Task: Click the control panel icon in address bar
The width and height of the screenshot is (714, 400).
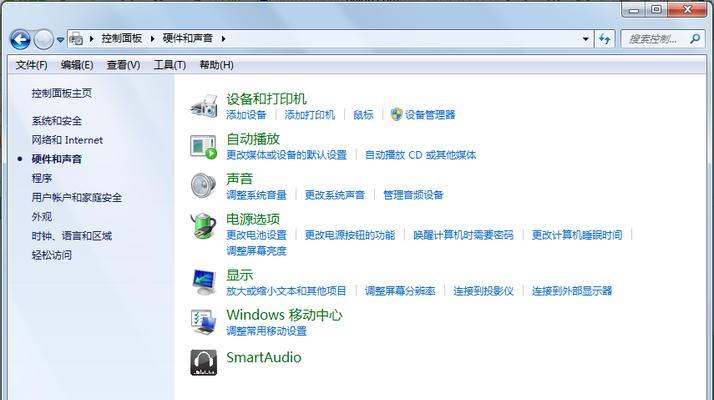Action: tap(76, 39)
